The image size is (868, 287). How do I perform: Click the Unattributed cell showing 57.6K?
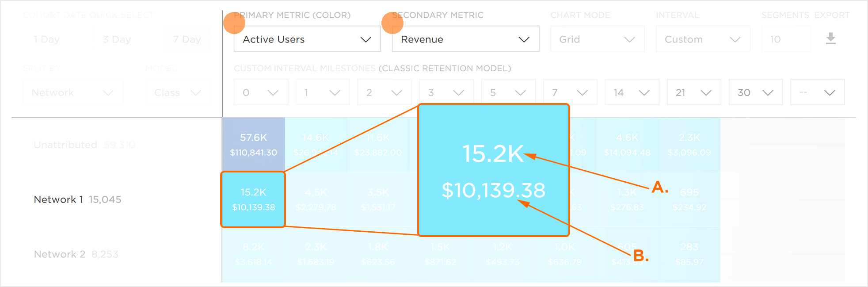tap(253, 145)
